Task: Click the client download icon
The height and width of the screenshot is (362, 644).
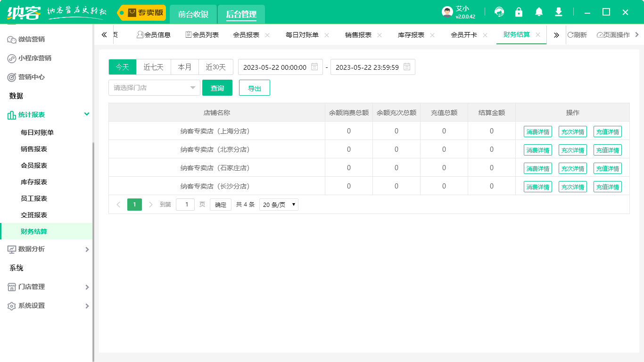Action: point(558,12)
